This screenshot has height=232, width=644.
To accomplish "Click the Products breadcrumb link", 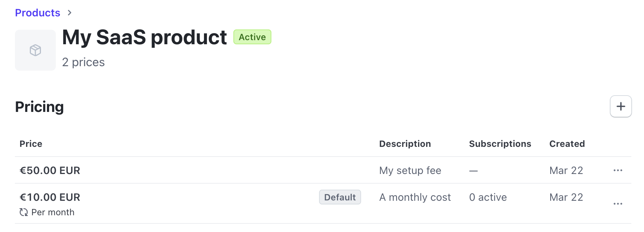I will pos(38,13).
